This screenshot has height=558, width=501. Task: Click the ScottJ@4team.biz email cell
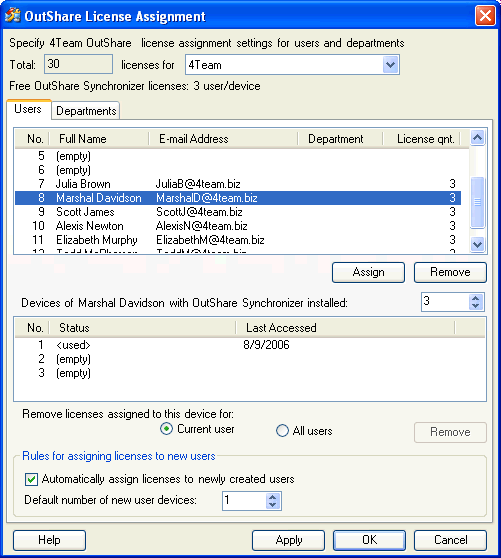point(199,212)
